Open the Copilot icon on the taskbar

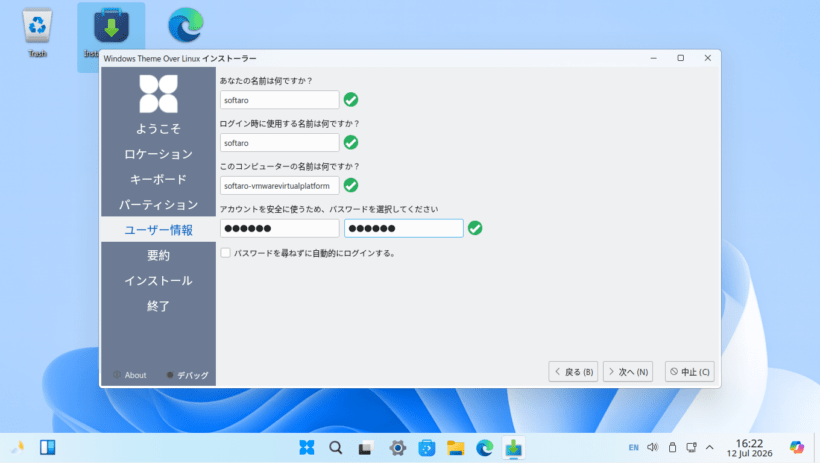797,447
